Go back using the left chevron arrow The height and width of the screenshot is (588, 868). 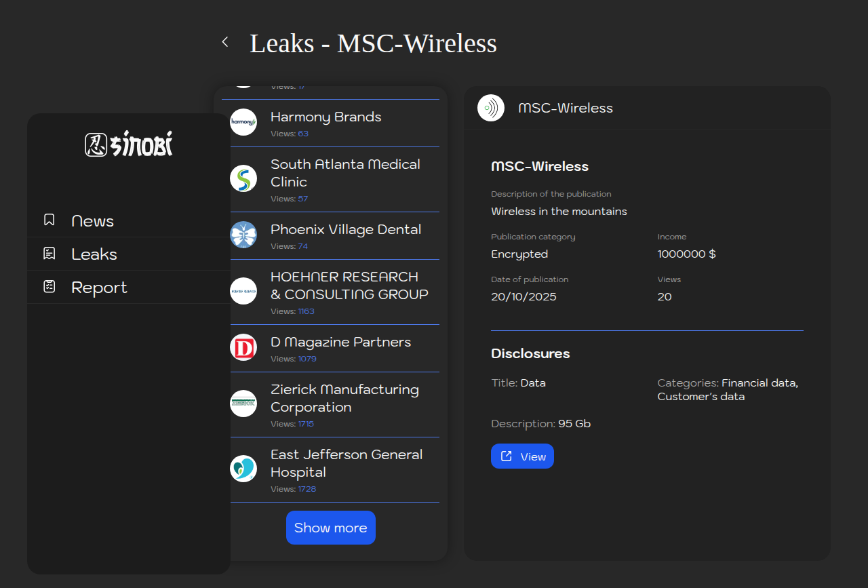pyautogui.click(x=225, y=42)
